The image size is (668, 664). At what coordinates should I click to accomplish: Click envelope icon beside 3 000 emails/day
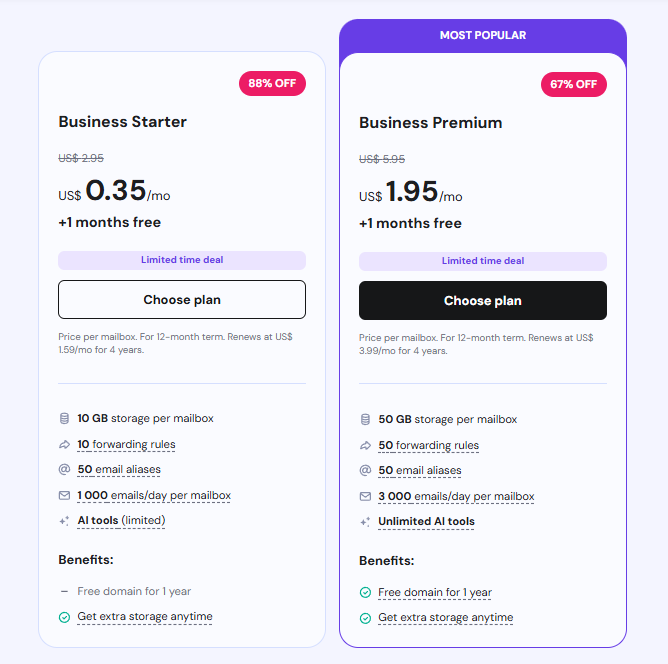point(365,496)
